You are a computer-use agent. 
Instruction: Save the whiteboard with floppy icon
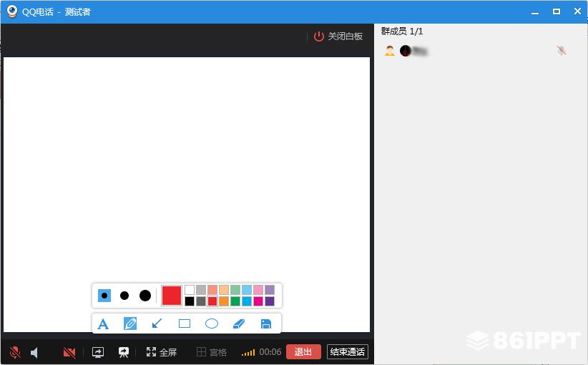pyautogui.click(x=266, y=323)
